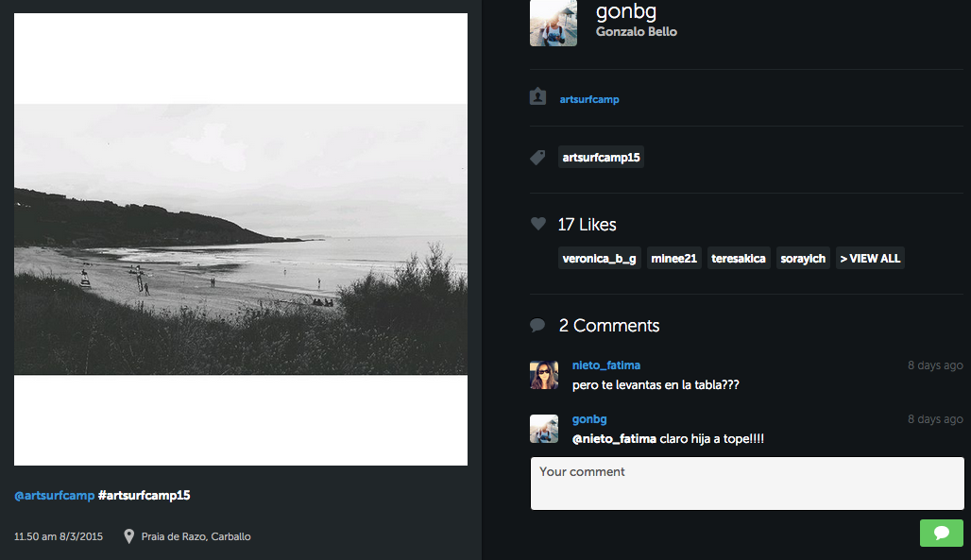Screen dimensions: 971x560
Task: Click the heart likes icon
Action: [x=538, y=224]
